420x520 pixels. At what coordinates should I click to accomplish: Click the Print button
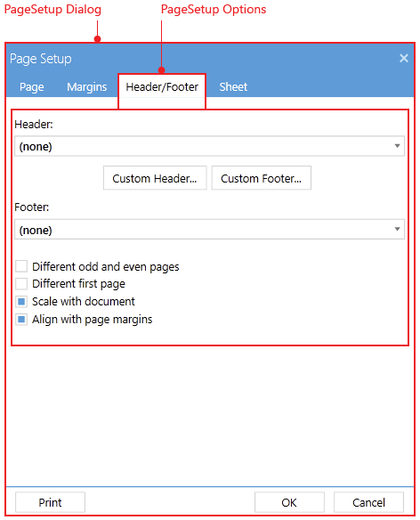(50, 502)
